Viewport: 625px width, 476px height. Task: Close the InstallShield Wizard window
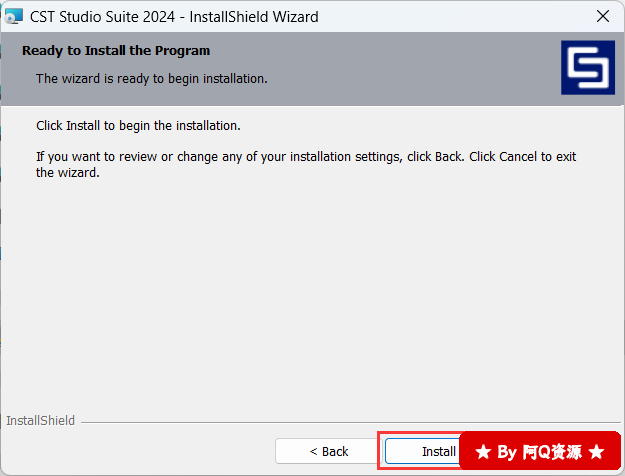click(603, 16)
